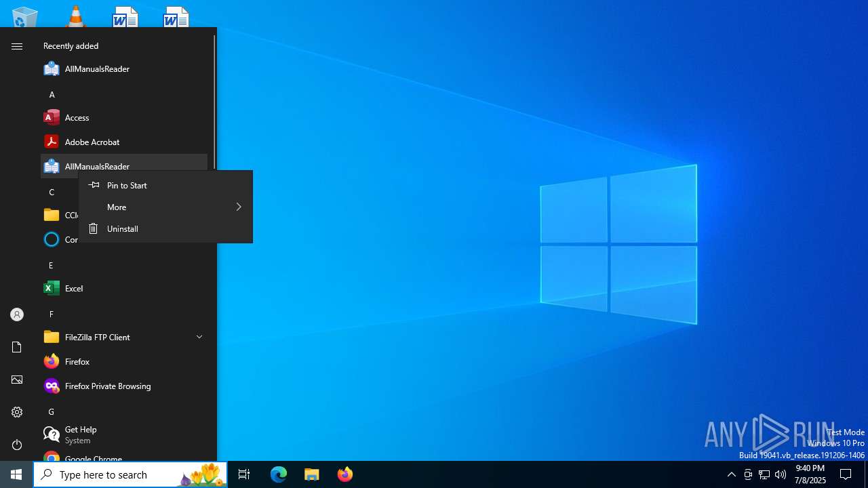Select the VLC media player desktop icon

[75, 17]
